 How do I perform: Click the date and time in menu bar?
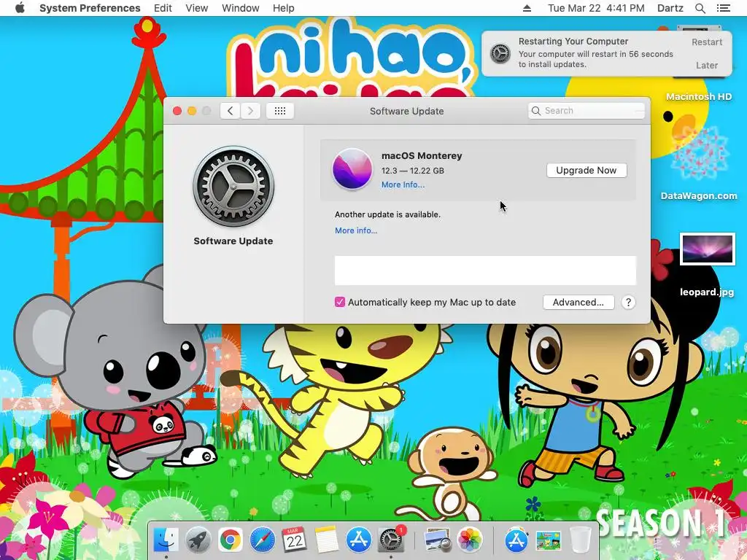coord(595,8)
